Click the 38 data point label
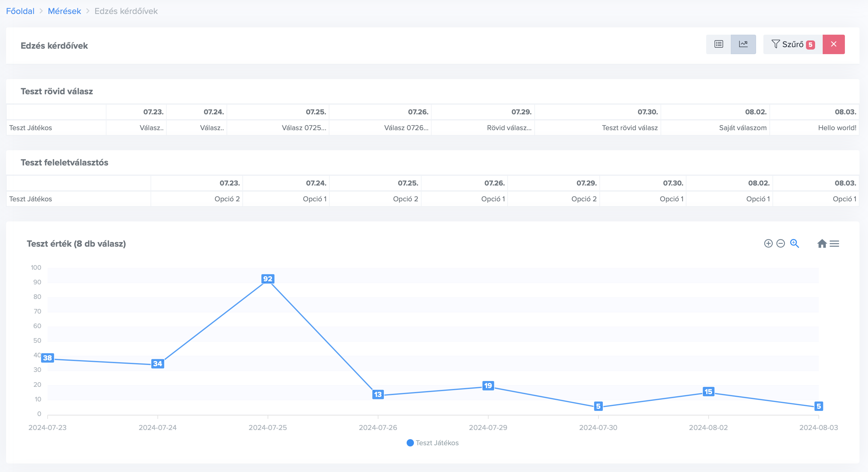Screen dimensions: 868x472 coord(47,358)
